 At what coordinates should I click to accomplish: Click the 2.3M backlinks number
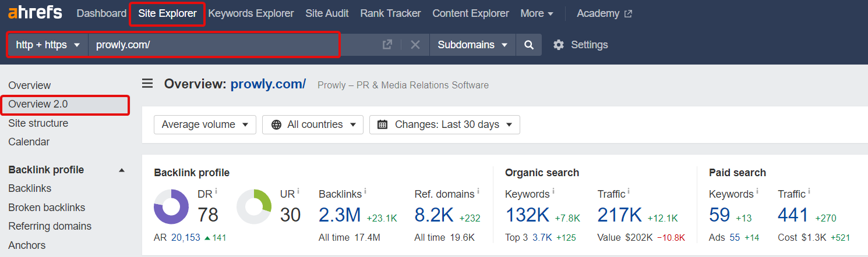click(340, 215)
